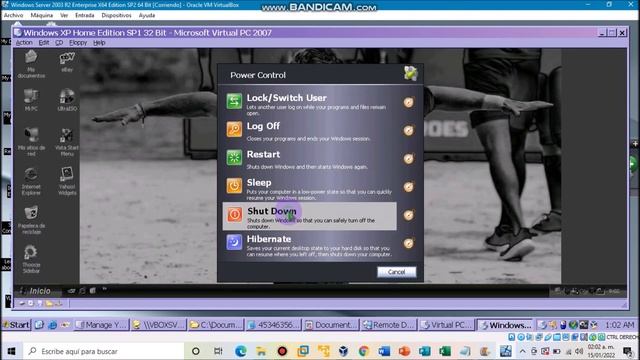
Task: Open Excel from taskbar
Action: click(445, 351)
